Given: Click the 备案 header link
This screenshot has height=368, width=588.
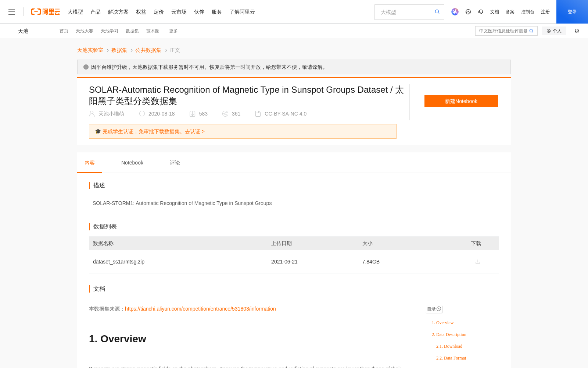Looking at the screenshot, I should pos(510,12).
